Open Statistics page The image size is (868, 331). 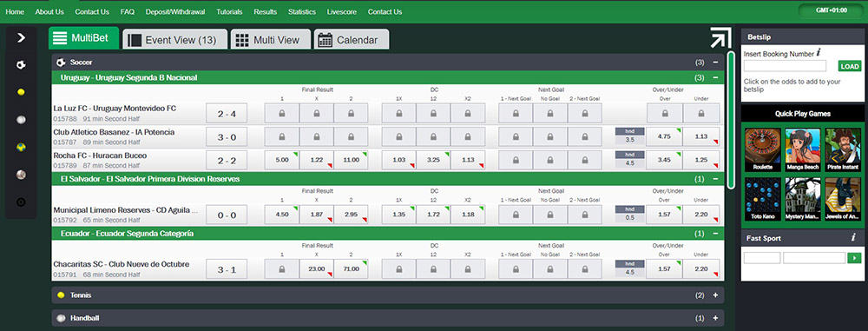302,11
